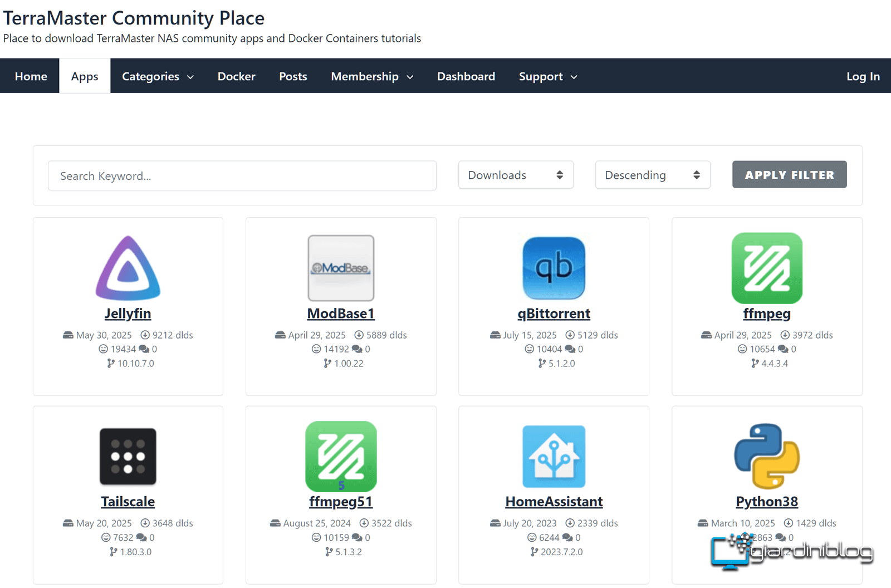Open the Descending order dropdown
Image resolution: width=891 pixels, height=588 pixels.
tap(653, 175)
